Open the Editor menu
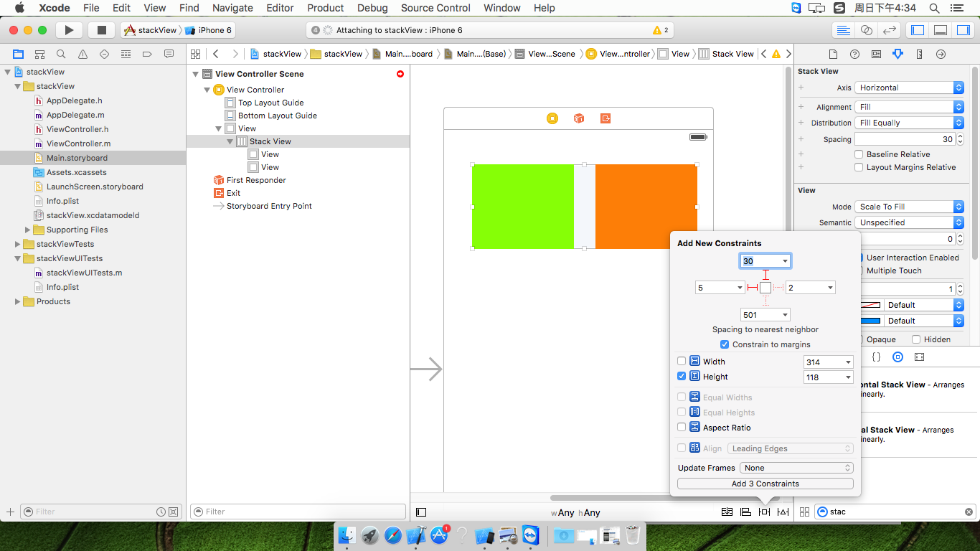 click(x=280, y=8)
